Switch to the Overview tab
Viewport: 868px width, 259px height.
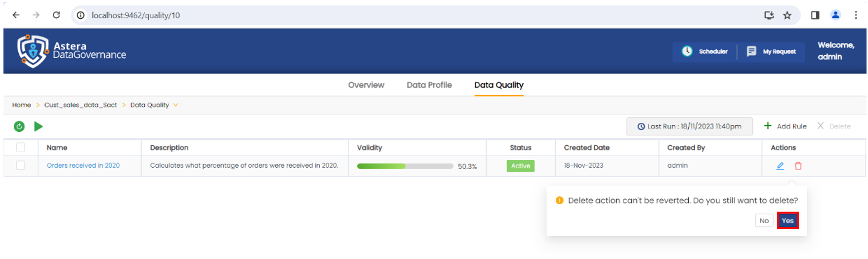click(366, 85)
